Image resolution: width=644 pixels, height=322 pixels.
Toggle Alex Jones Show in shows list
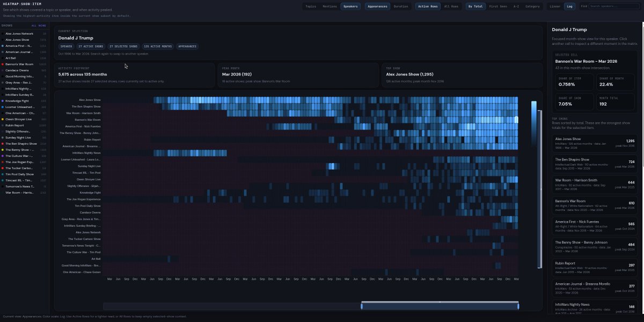pyautogui.click(x=24, y=40)
